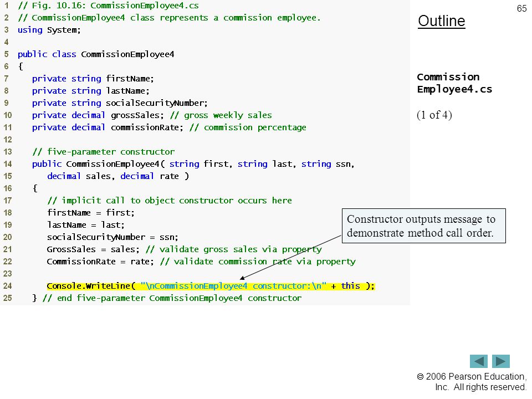Image resolution: width=532 pixels, height=399 pixels.
Task: Click the 'validate gross sales via property' comment
Action: point(234,249)
